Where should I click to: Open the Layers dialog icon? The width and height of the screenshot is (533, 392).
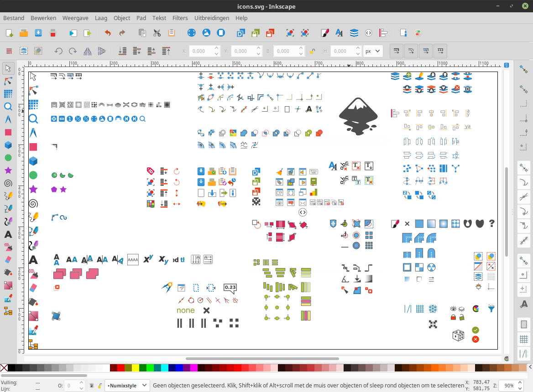354,33
